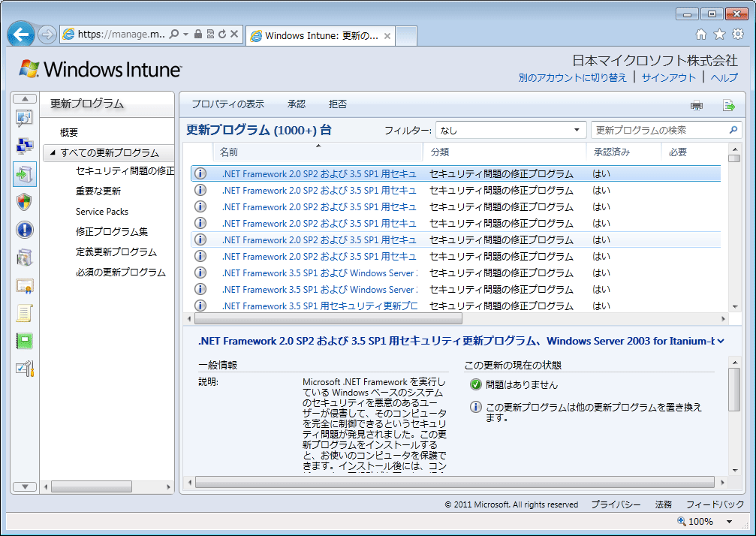
Task: Click 拒否 in toolbar
Action: coord(338,104)
